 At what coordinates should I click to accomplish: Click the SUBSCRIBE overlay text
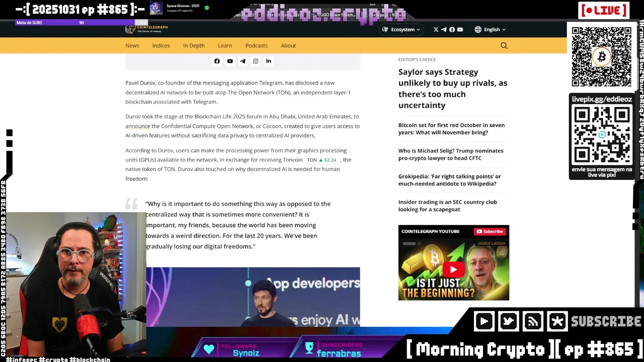606,321
